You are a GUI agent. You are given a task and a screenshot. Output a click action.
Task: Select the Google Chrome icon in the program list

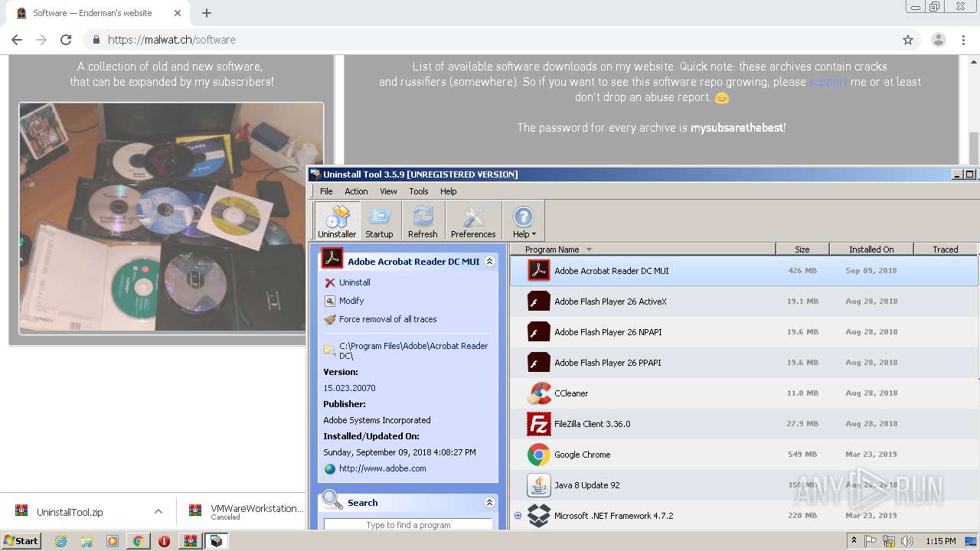click(x=539, y=454)
